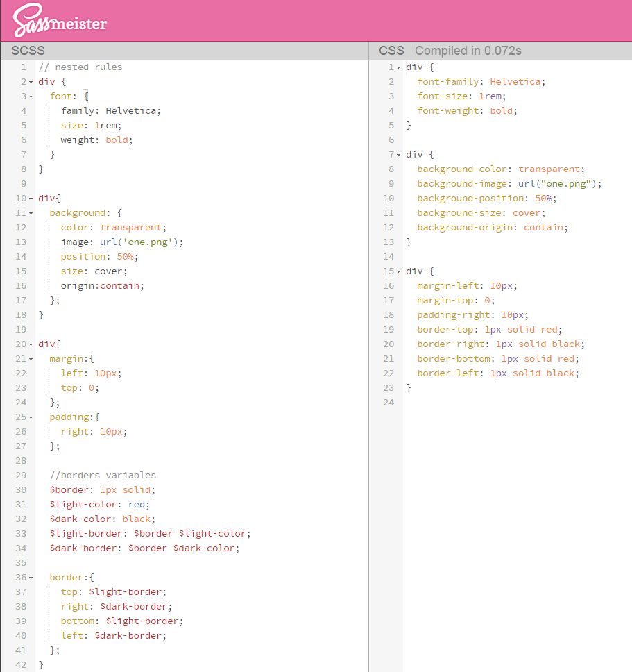Click '$light-border: $border $light-color;' line
Screen dimensions: 632x672
click(x=151, y=534)
